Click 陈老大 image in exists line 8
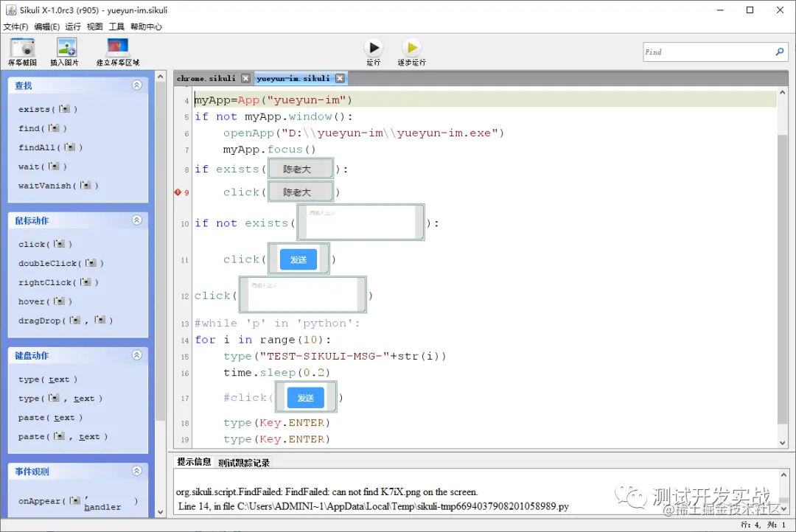The image size is (796, 532). (301, 169)
